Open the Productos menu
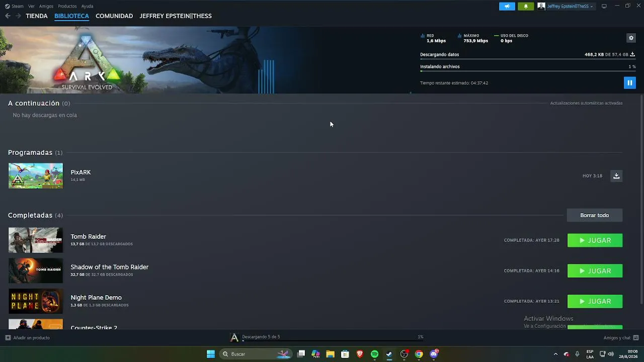This screenshot has width=644, height=362. pos(67,6)
